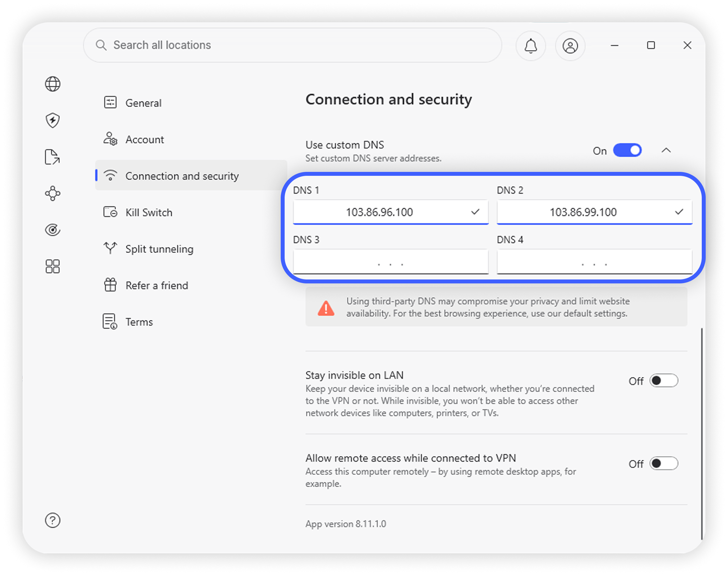Click the App version 8.11.1.0 text
728x576 pixels.
[x=345, y=524]
